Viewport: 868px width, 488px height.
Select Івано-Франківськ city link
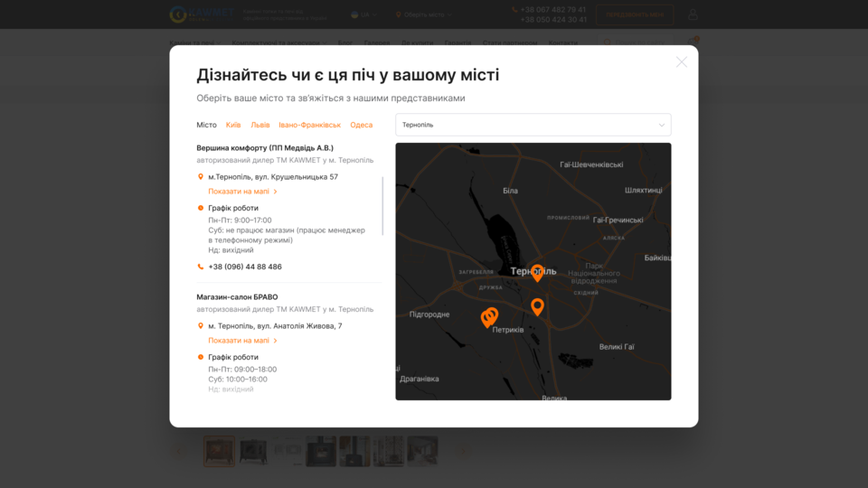pyautogui.click(x=309, y=125)
